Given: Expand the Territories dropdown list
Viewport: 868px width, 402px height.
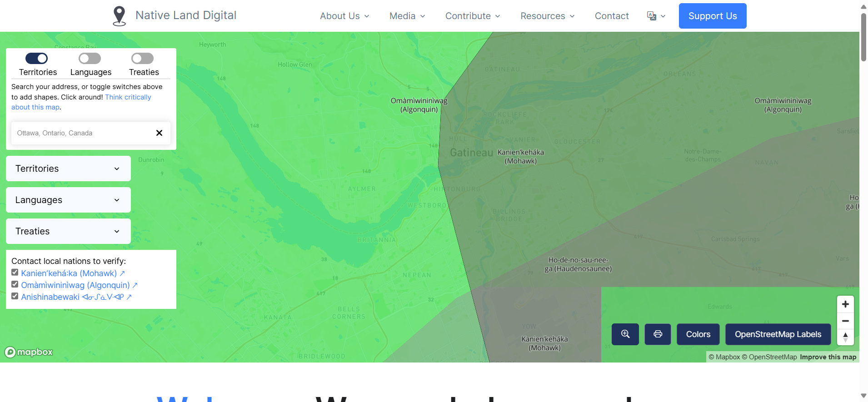Looking at the screenshot, I should pos(68,169).
